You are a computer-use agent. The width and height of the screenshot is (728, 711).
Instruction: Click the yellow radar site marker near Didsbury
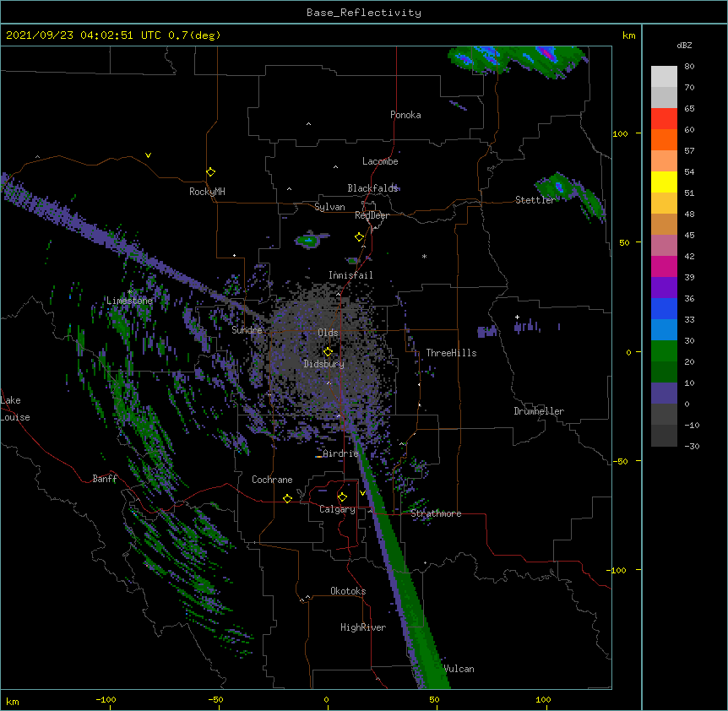(328, 351)
